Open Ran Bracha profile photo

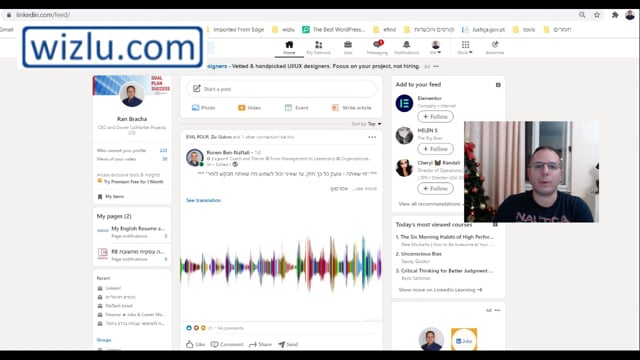132,94
